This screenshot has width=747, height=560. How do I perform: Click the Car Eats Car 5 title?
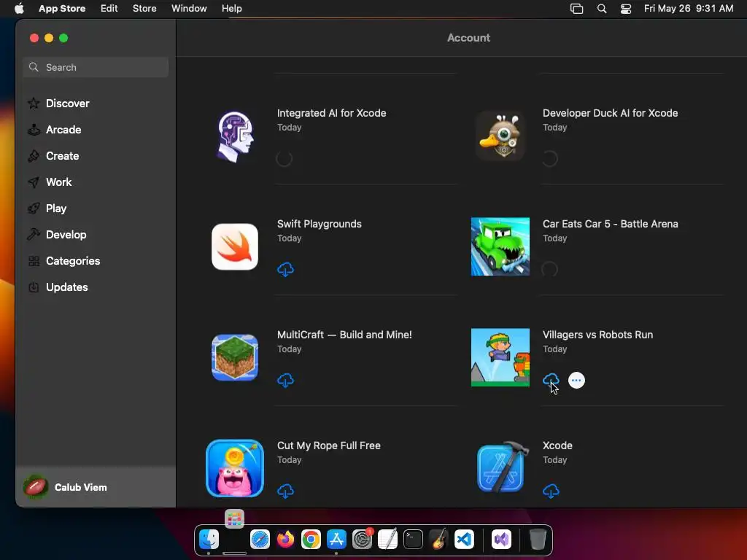(611, 224)
